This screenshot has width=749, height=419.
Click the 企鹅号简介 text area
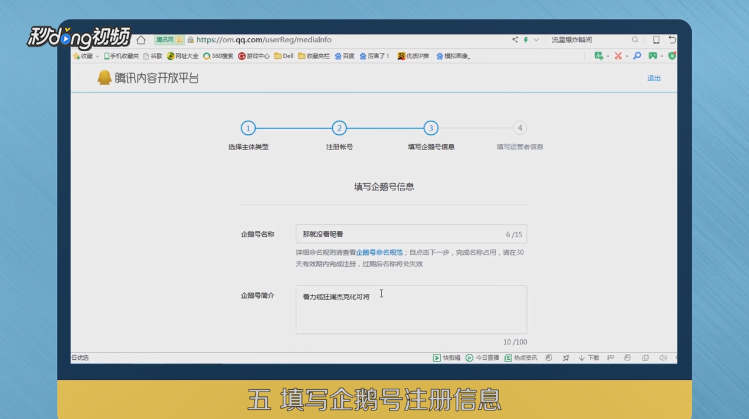click(411, 310)
